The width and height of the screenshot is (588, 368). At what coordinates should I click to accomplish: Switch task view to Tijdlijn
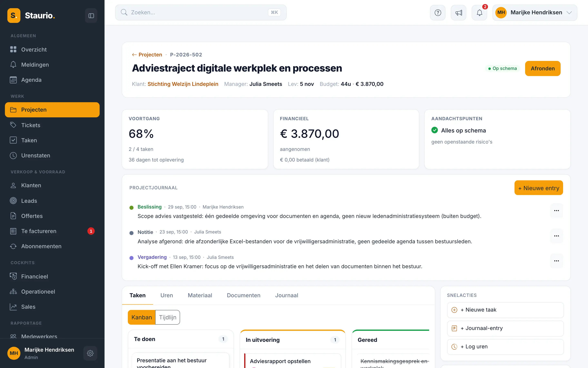coord(168,317)
